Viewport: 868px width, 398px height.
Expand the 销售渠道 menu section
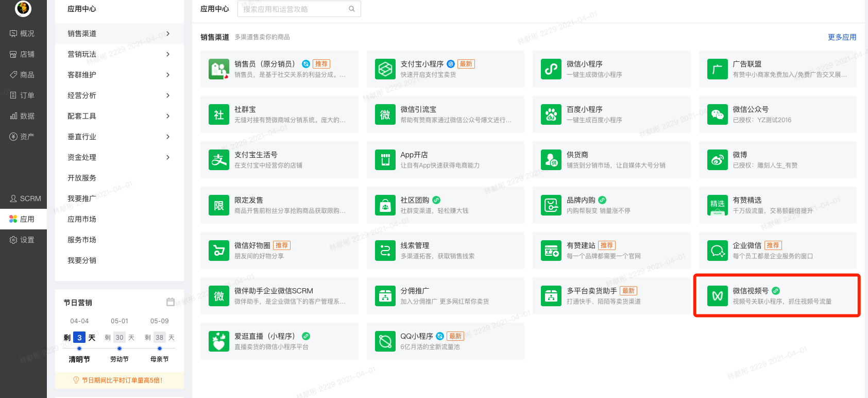coord(119,34)
